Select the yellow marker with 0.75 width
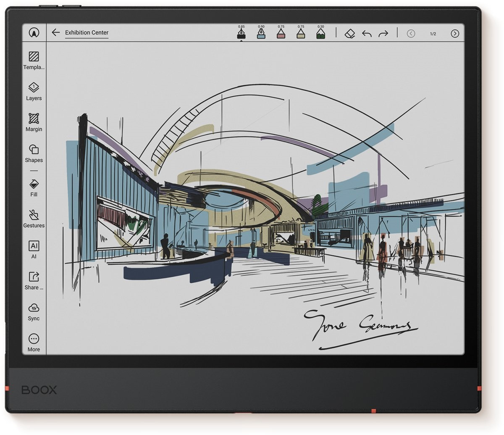Image resolution: width=504 pixels, height=435 pixels. point(301,32)
